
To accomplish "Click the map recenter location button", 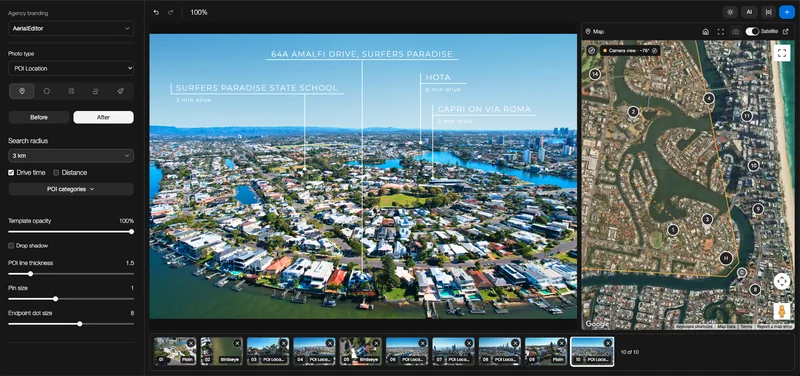I will pos(782,281).
